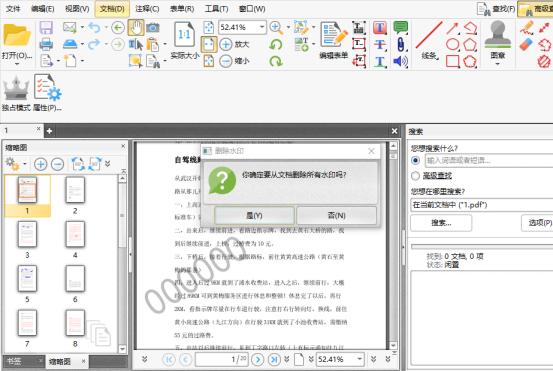Click the Zoom Out minus button
This screenshot has height=371, width=553.
225,61
